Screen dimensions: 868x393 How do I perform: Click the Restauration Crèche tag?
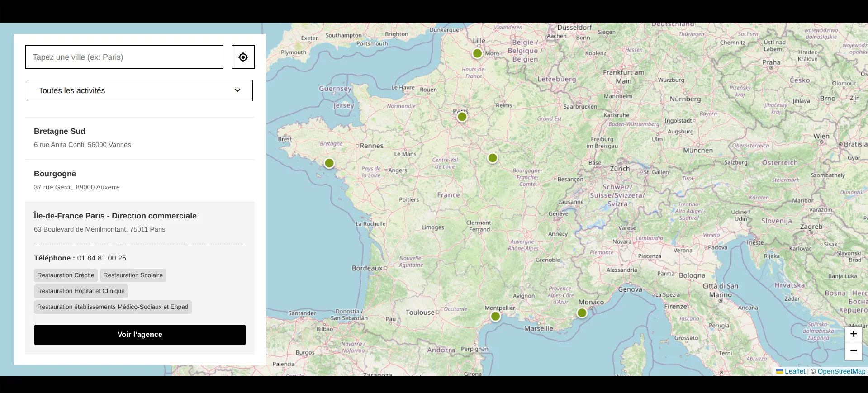coord(66,275)
